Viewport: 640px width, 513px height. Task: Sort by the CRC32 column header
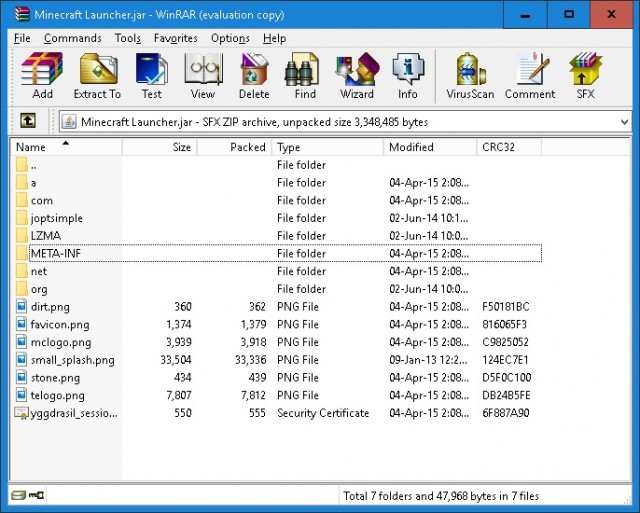point(509,147)
